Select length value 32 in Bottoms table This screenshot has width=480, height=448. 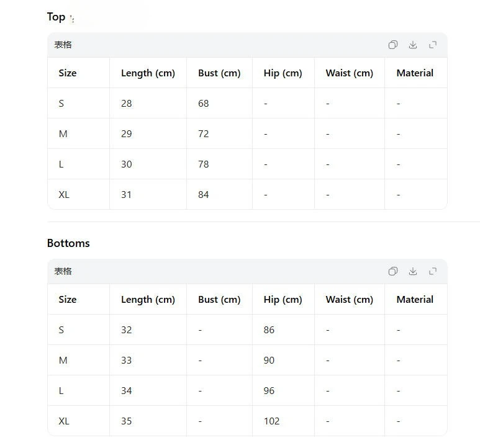(x=127, y=329)
